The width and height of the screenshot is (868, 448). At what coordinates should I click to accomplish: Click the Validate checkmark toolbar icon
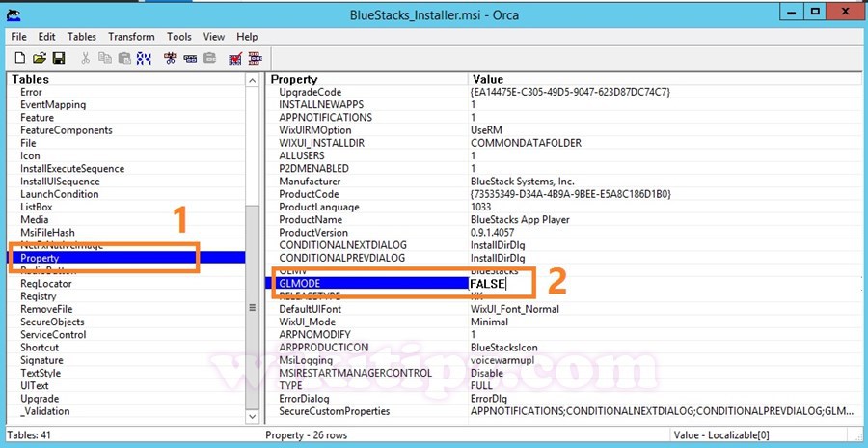[x=235, y=58]
